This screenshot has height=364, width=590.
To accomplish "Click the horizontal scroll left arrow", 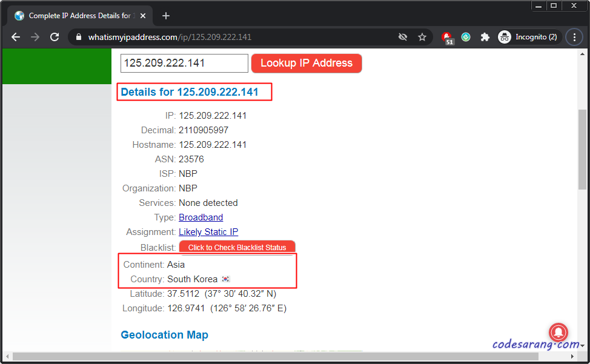I will pos(7,356).
